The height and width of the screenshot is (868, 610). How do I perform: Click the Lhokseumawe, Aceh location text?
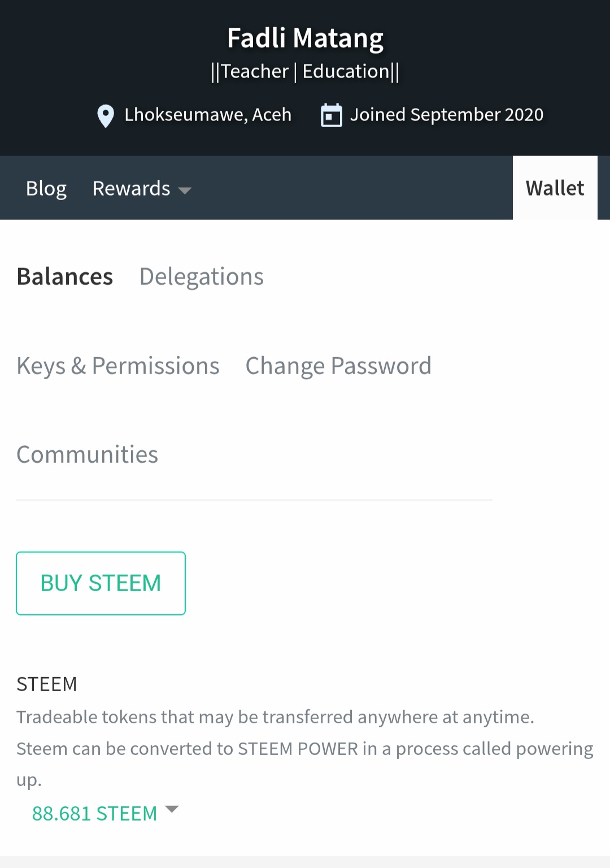[x=208, y=115]
